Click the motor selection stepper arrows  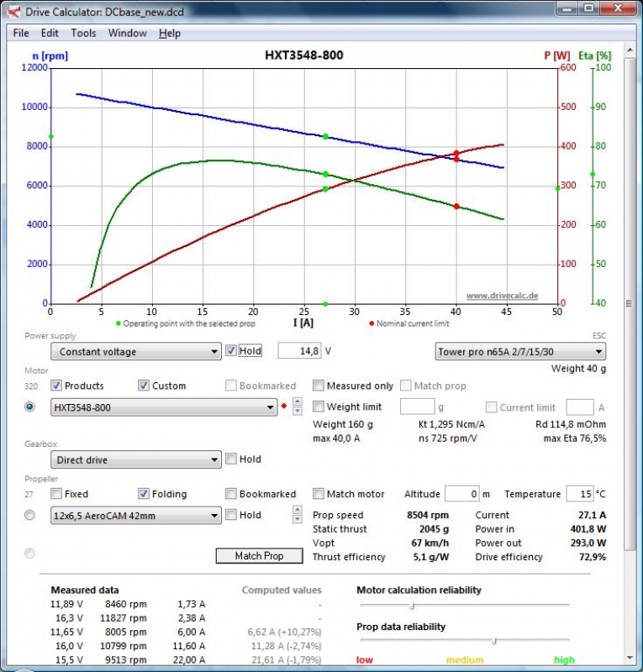pyautogui.click(x=297, y=407)
